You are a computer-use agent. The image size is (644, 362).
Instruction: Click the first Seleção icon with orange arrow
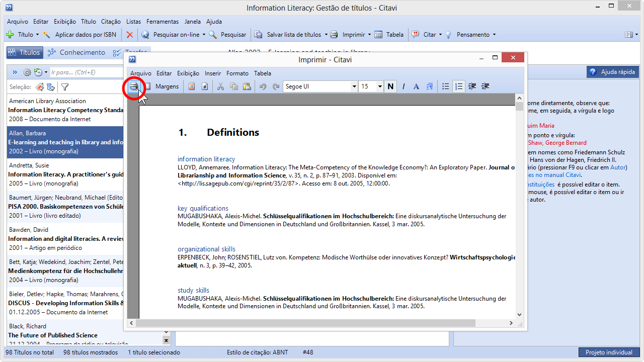click(40, 87)
